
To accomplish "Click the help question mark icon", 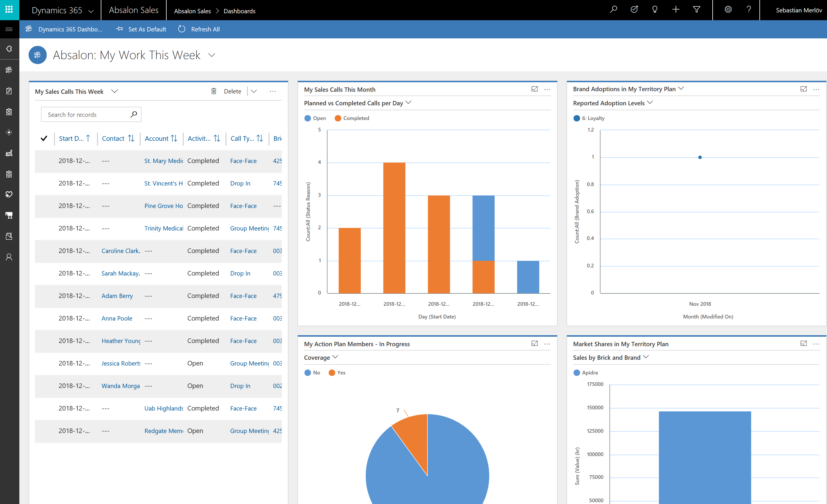I will point(749,10).
